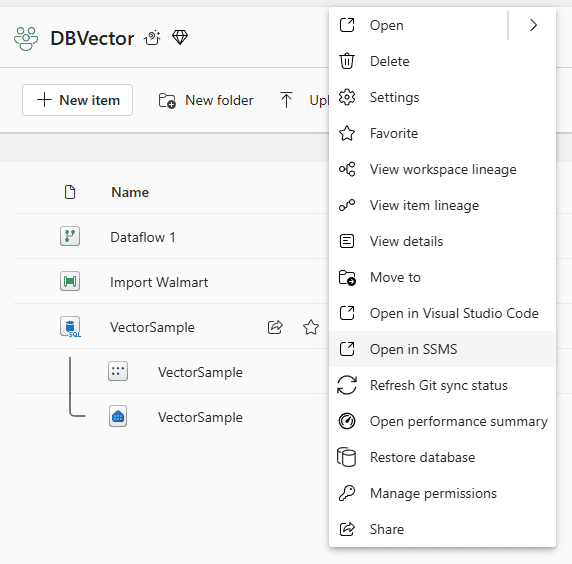
Task: Select Refresh Git sync status
Action: click(442, 385)
